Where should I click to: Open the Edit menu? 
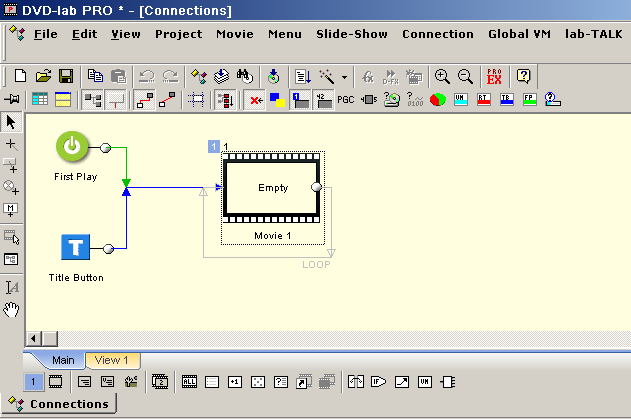pos(85,34)
